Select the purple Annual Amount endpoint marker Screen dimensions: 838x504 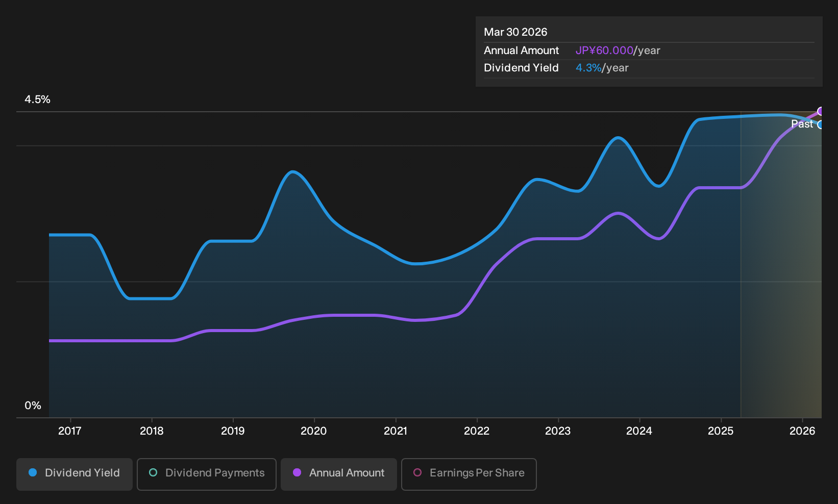point(821,111)
